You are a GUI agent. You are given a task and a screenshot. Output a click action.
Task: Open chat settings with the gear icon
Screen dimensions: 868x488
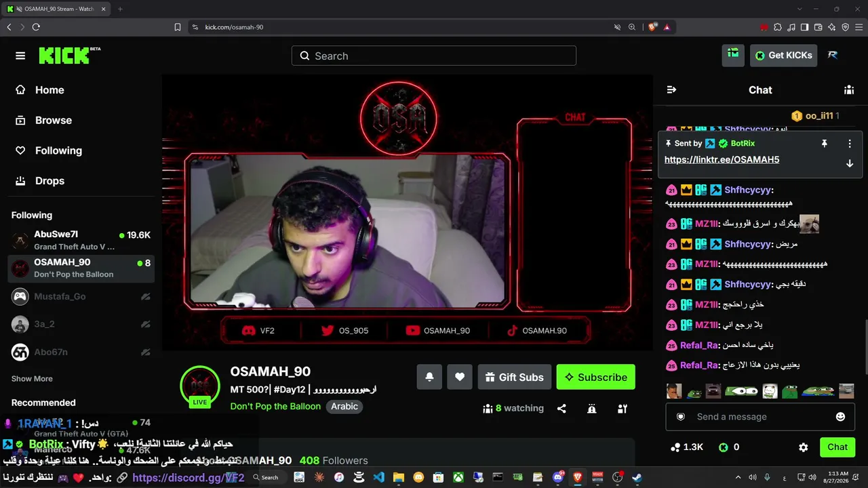[x=804, y=447]
